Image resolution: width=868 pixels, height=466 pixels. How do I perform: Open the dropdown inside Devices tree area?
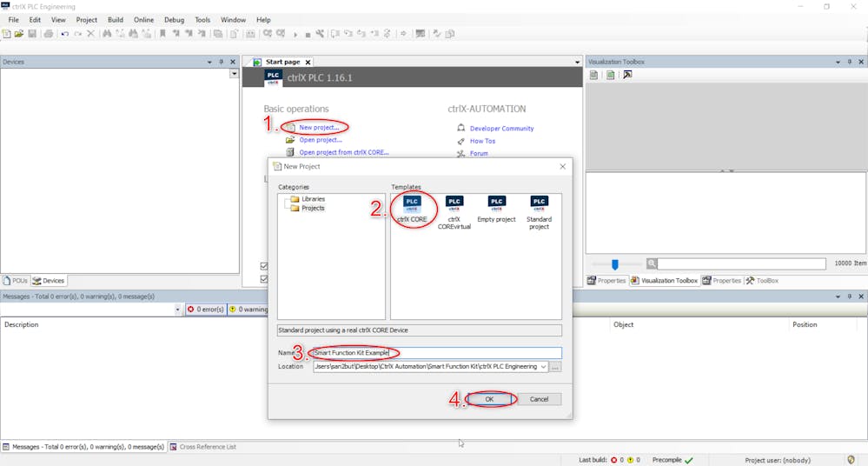click(x=235, y=74)
